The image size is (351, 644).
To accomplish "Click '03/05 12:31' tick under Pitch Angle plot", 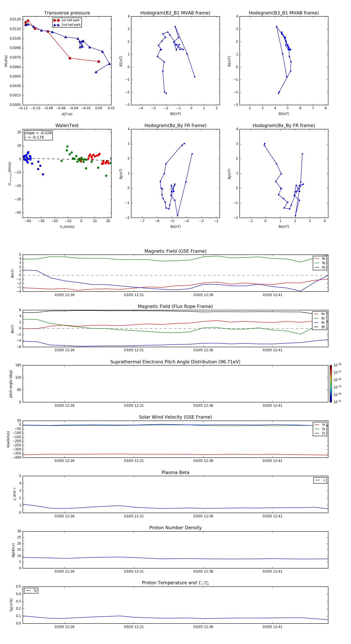I will [134, 406].
